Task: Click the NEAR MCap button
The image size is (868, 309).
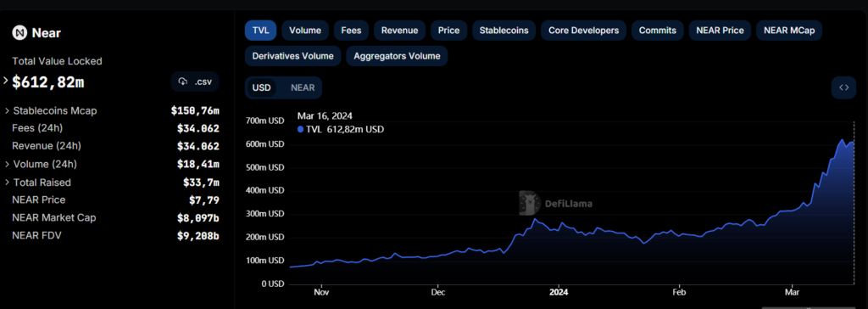Action: click(789, 31)
